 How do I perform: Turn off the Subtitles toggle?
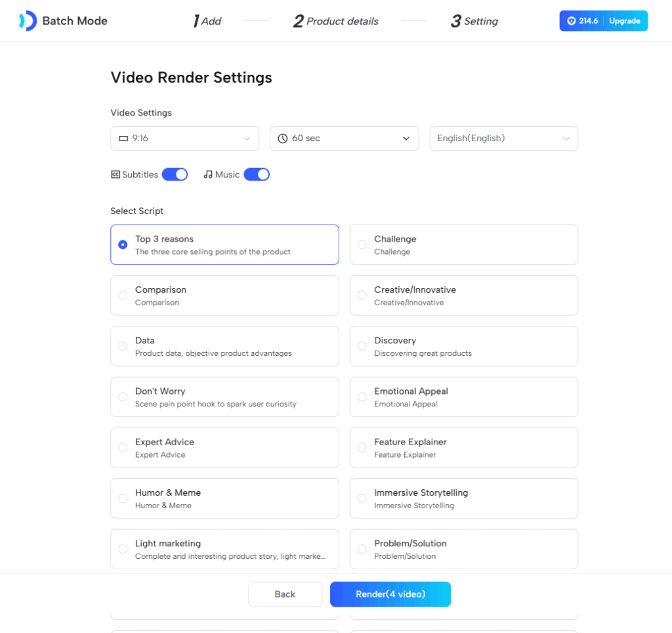175,175
